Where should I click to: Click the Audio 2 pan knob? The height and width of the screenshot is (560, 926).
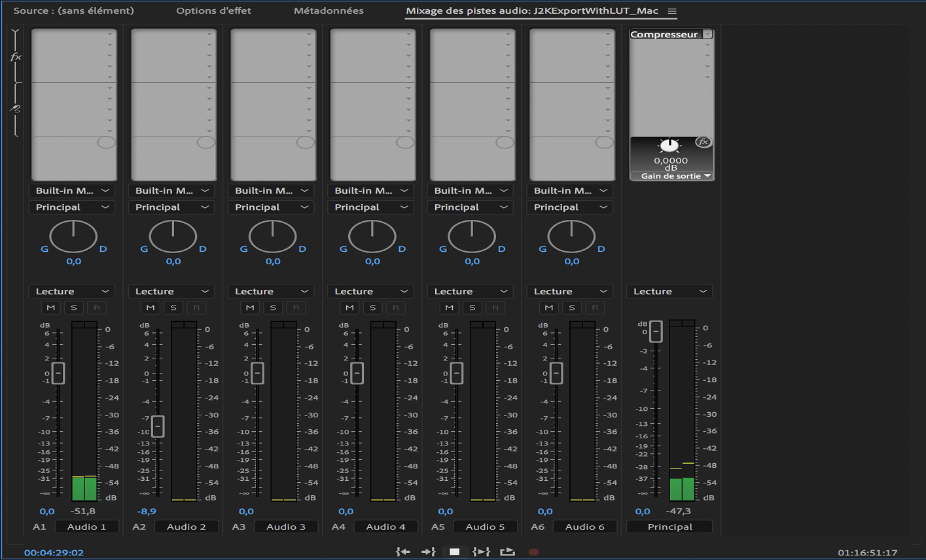(x=173, y=236)
